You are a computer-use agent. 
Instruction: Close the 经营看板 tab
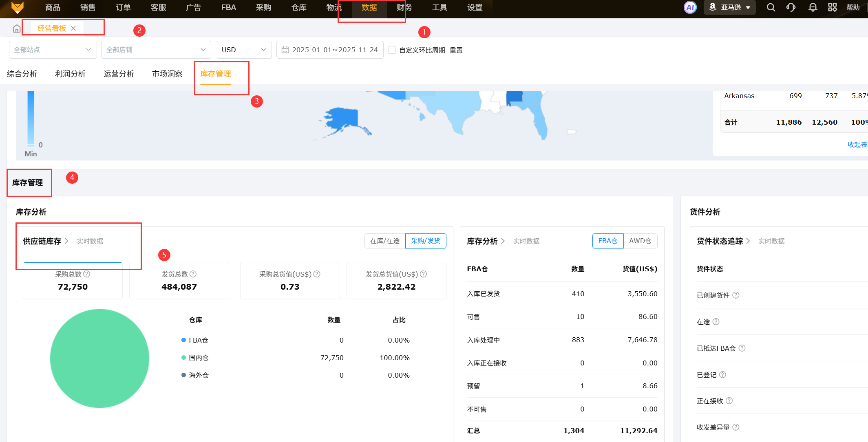(73, 28)
